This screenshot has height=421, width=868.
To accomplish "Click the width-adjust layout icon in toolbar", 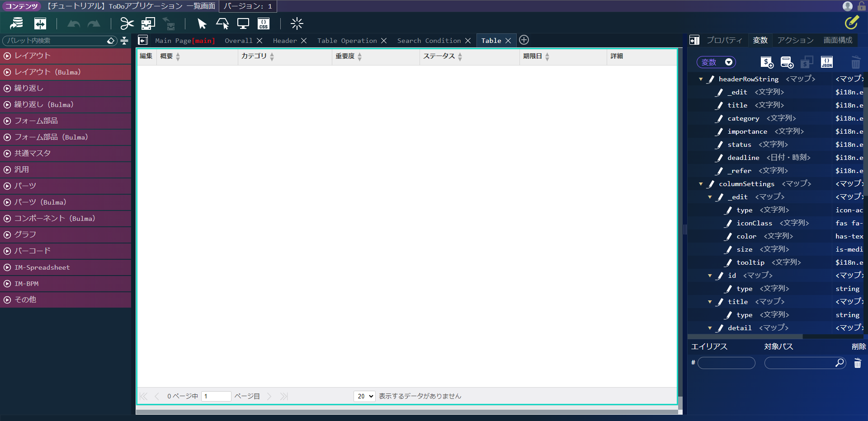I will point(40,23).
